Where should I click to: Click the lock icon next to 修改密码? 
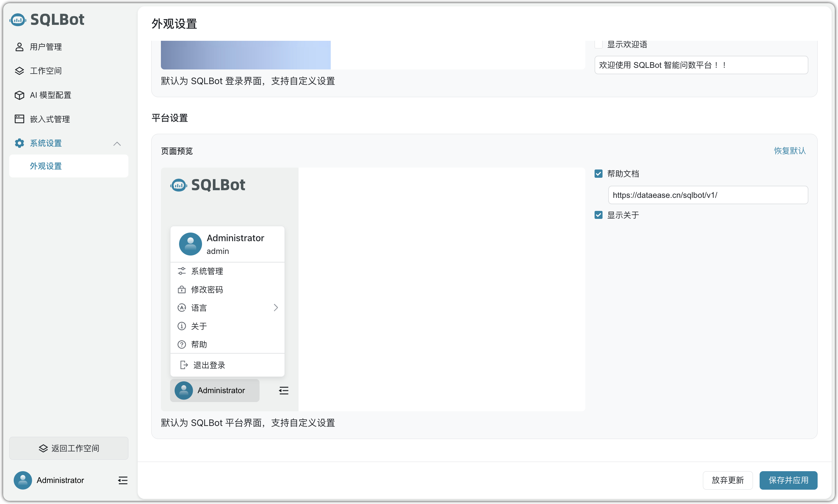(x=182, y=289)
